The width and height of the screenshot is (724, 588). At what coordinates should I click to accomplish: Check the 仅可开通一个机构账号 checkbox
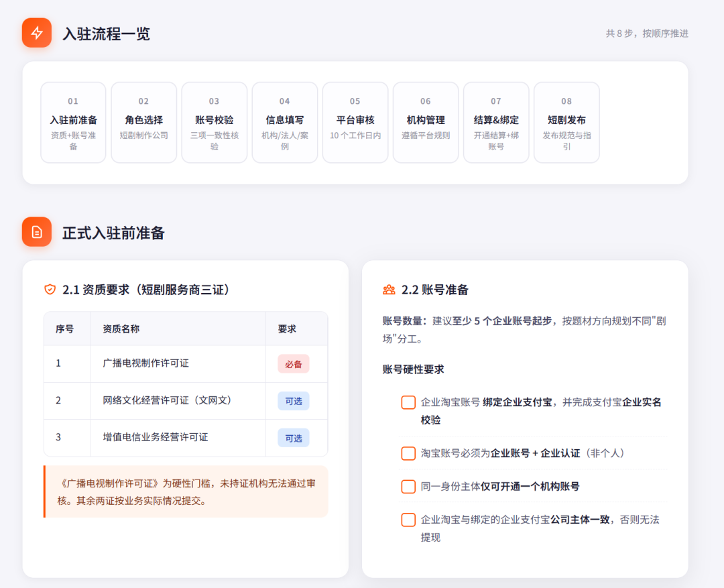click(408, 486)
